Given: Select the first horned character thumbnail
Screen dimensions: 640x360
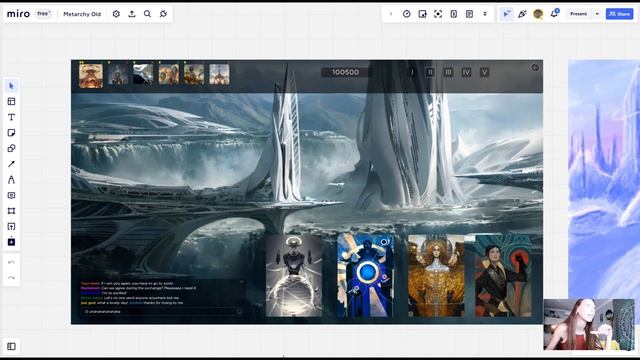Looking at the screenshot, I should pyautogui.click(x=91, y=75).
